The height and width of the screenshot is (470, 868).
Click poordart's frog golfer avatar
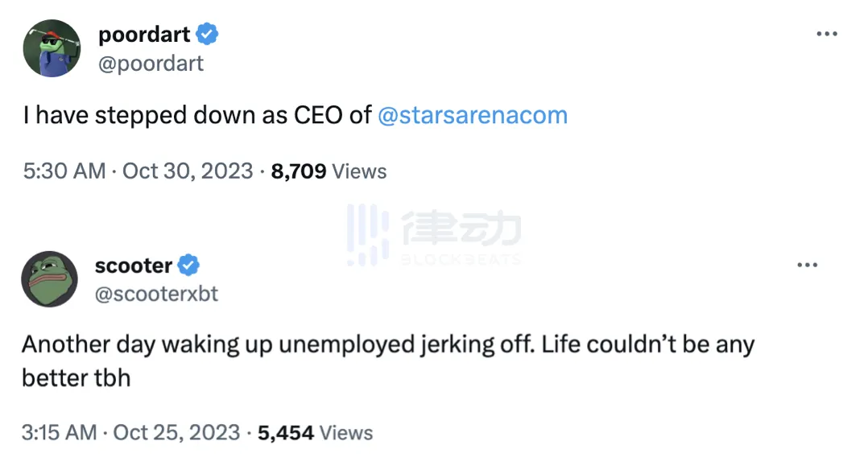(52, 48)
